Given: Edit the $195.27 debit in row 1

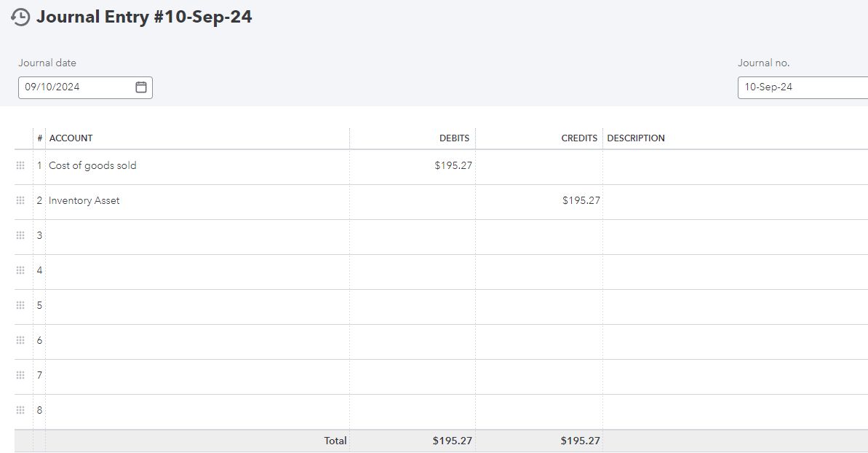Looking at the screenshot, I should tap(413, 166).
